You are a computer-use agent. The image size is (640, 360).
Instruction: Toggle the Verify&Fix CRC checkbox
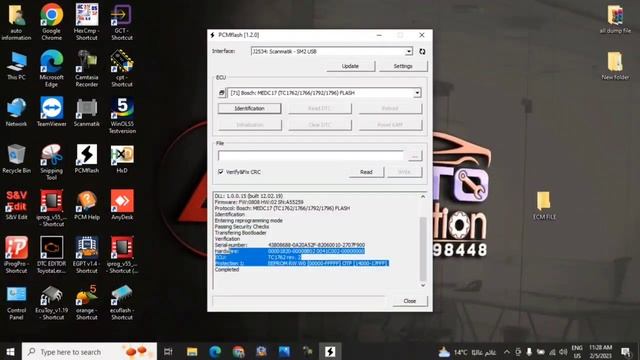click(x=221, y=172)
